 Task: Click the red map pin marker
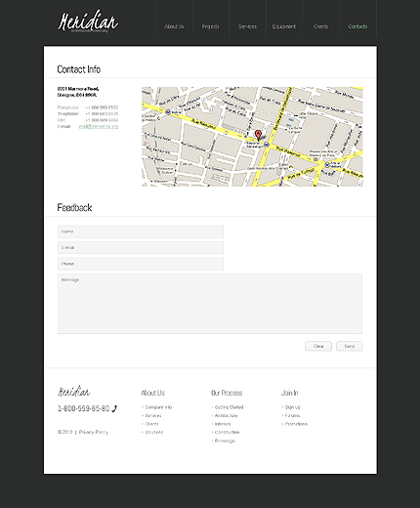258,135
